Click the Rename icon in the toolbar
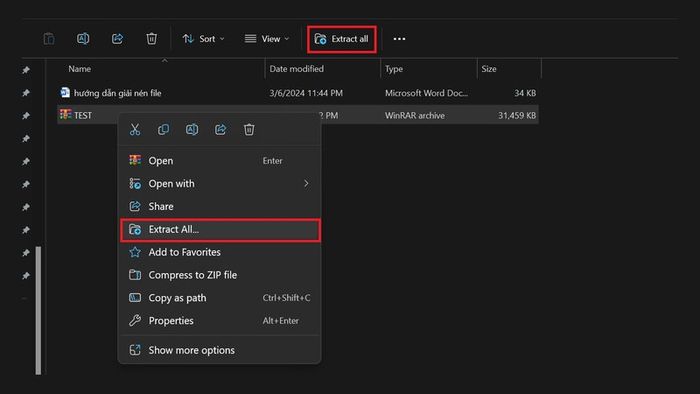The width and height of the screenshot is (700, 394). 83,39
